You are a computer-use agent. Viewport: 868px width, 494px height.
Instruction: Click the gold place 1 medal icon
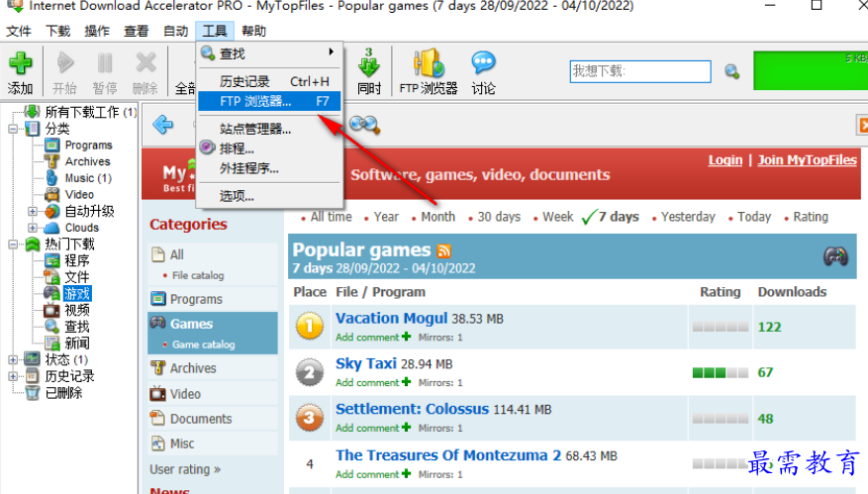coord(310,326)
